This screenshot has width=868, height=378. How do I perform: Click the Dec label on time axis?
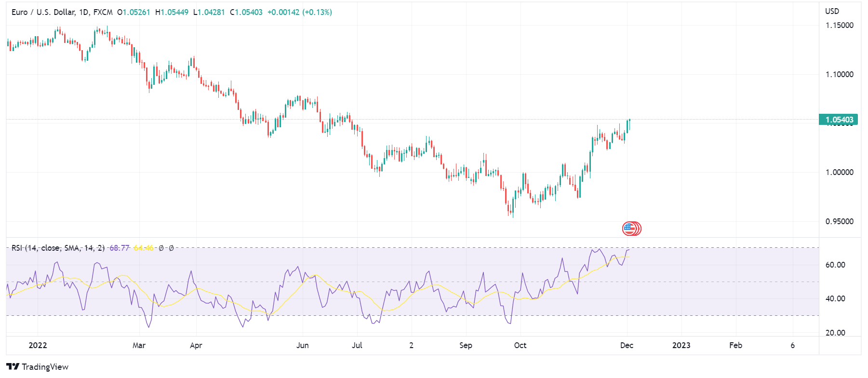pyautogui.click(x=627, y=345)
